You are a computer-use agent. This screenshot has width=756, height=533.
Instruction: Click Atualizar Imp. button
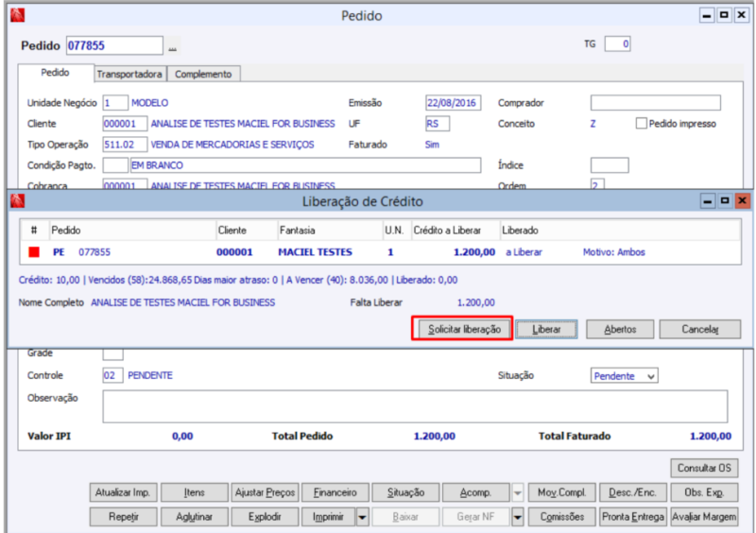coord(123,492)
